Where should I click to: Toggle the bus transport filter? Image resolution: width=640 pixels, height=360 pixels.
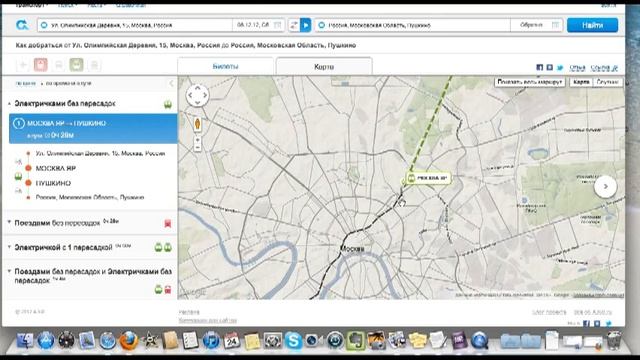tap(58, 64)
